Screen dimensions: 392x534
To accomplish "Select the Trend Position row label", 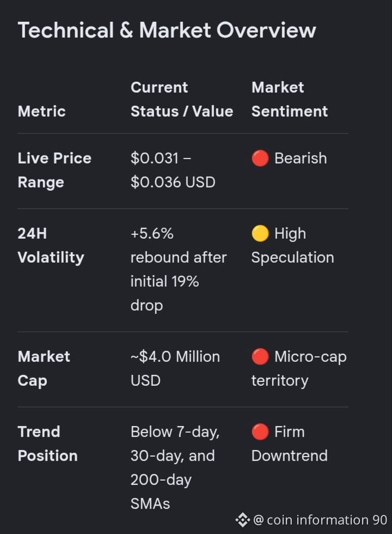I will coord(48,444).
